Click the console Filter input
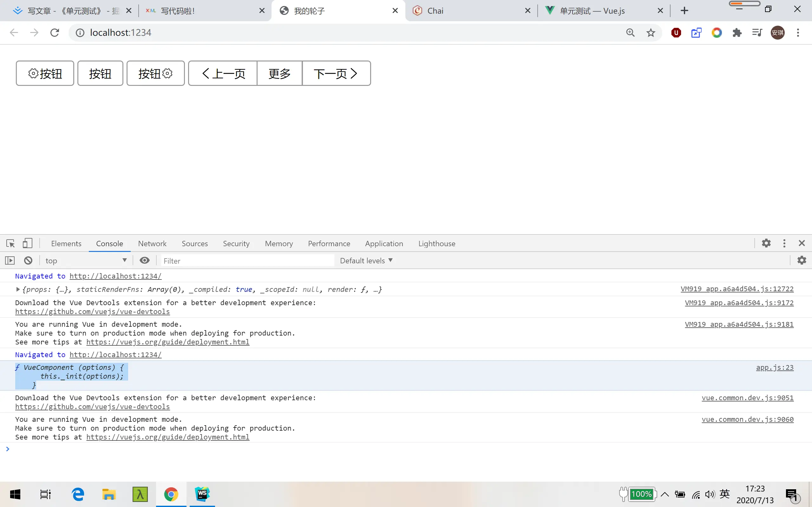The width and height of the screenshot is (812, 507). (x=248, y=260)
